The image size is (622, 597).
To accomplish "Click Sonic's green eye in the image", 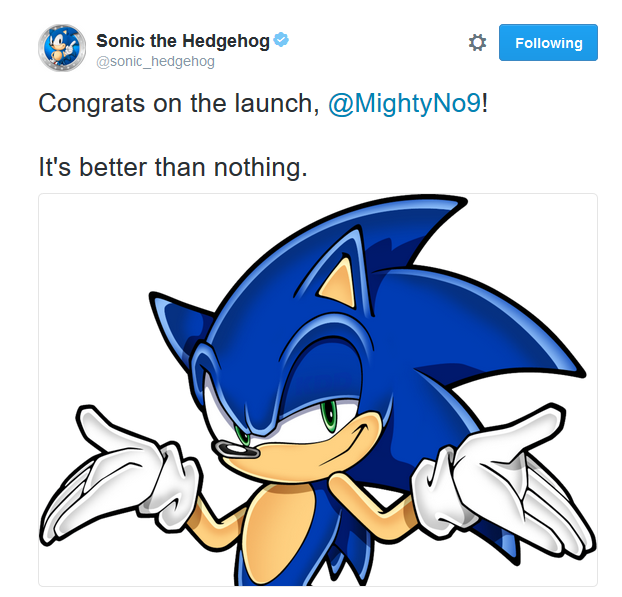I will (327, 412).
